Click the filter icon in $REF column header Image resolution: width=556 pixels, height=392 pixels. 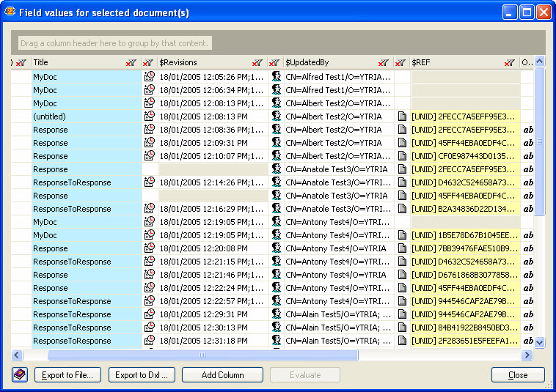[510, 63]
